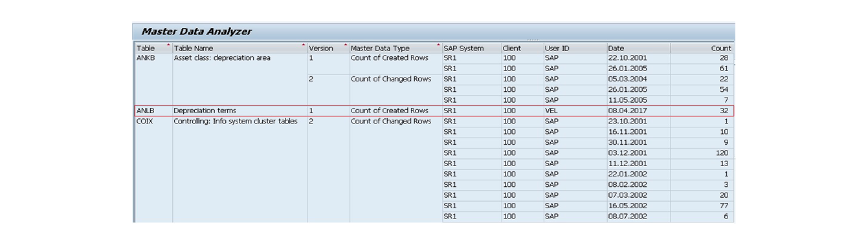868x245 pixels.
Task: Click the Depreciation terms cell
Action: tap(239, 111)
